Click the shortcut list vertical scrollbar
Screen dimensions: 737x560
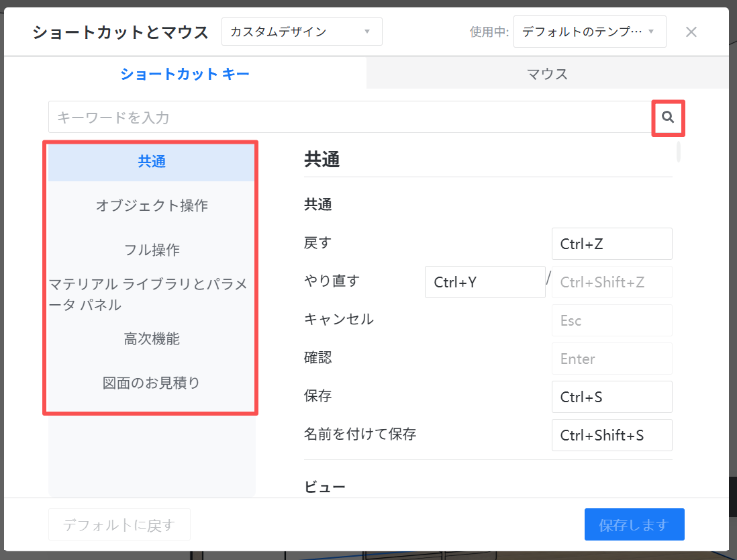[678, 152]
